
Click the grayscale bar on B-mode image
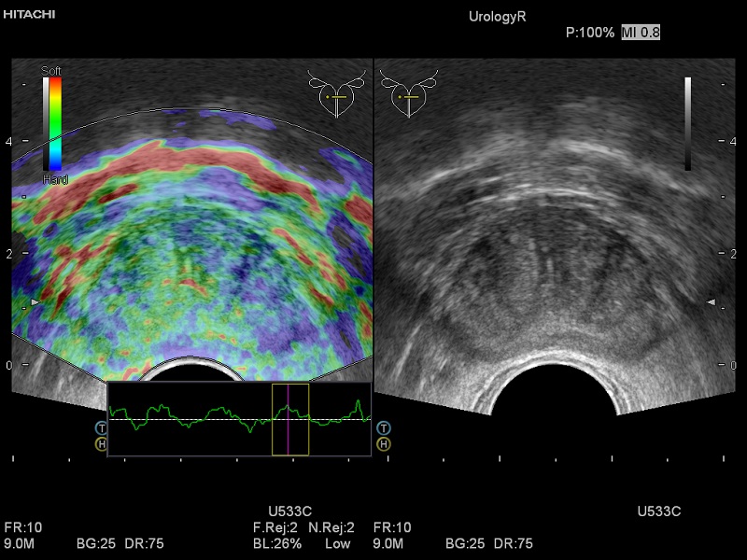pos(687,123)
